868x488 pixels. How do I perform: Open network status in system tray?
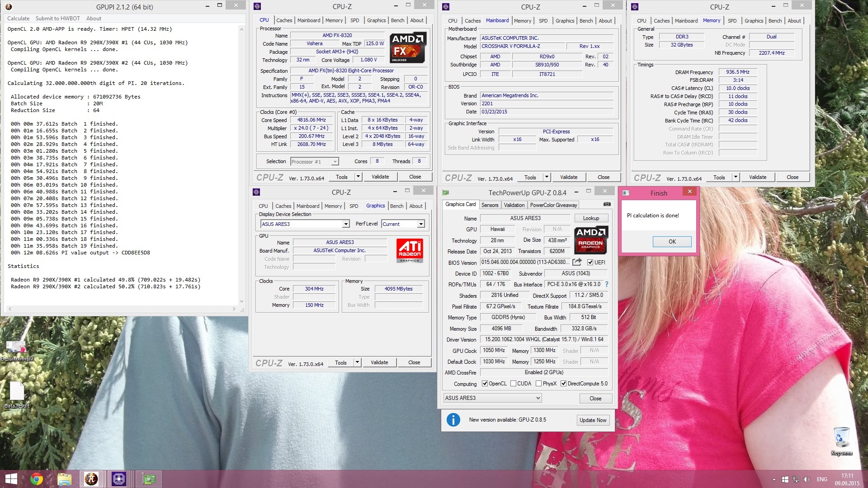796,479
